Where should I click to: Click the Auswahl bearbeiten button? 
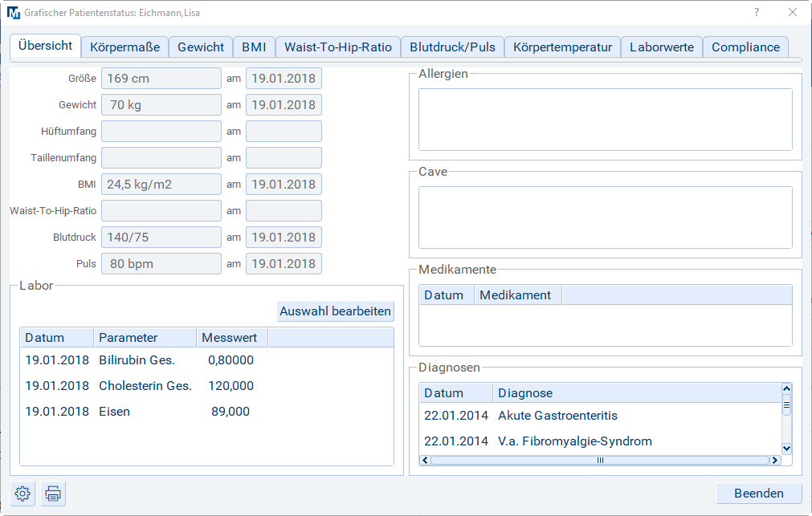(x=335, y=311)
